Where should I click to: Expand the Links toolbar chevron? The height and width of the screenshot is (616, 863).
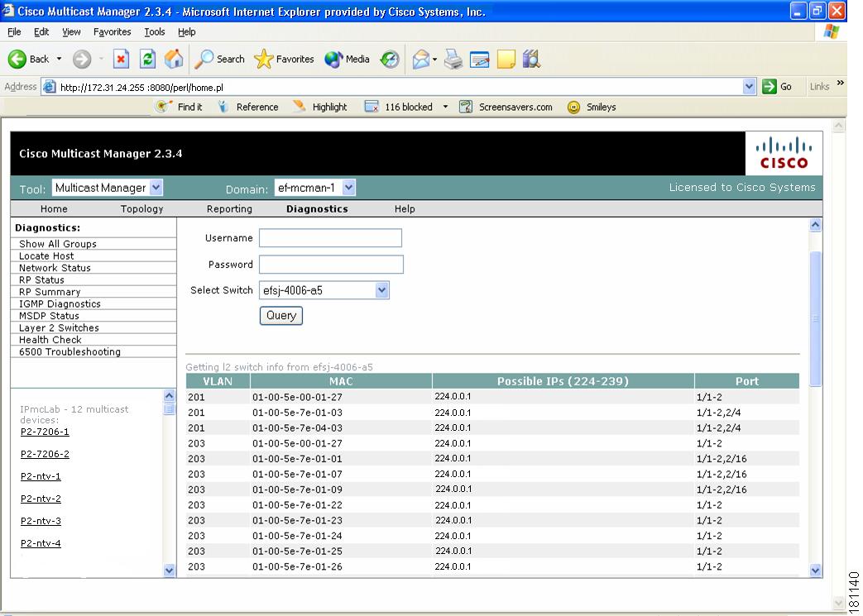pos(841,83)
